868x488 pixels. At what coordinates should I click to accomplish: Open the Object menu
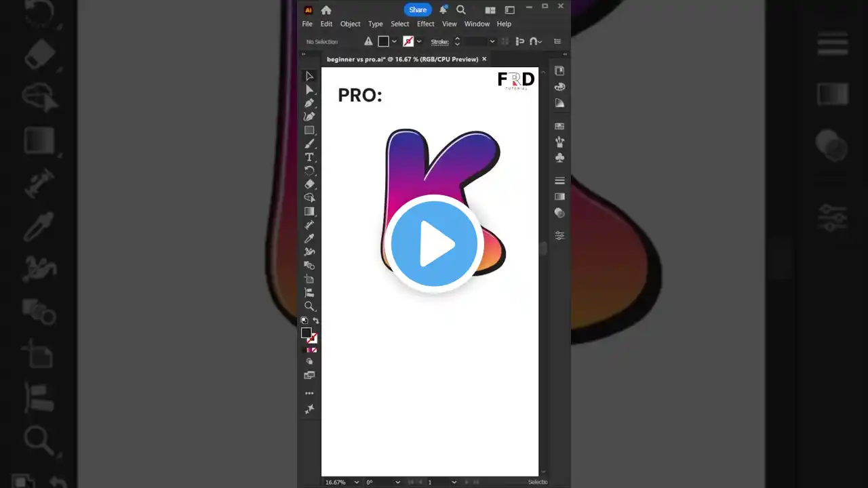coord(351,24)
